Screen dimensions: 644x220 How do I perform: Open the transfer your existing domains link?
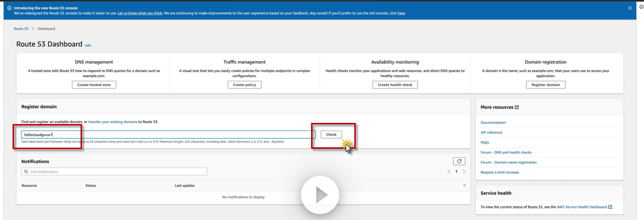point(113,122)
